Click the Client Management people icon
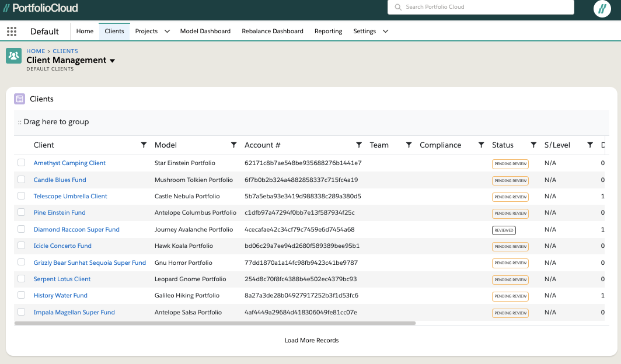The height and width of the screenshot is (364, 621). [13, 56]
